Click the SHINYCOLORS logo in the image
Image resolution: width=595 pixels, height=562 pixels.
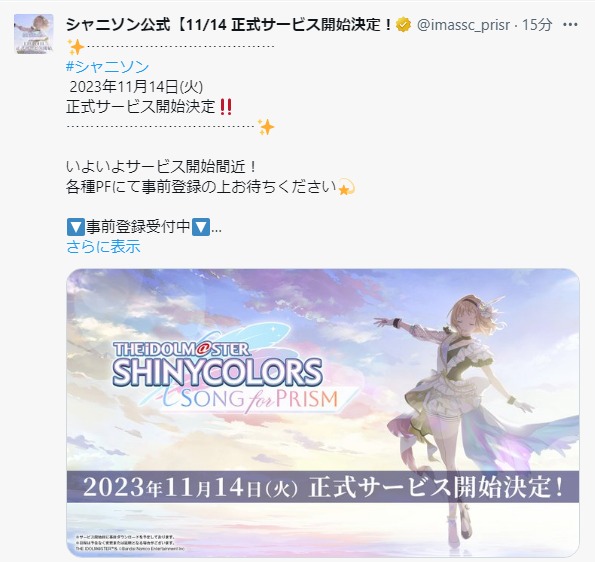click(217, 372)
